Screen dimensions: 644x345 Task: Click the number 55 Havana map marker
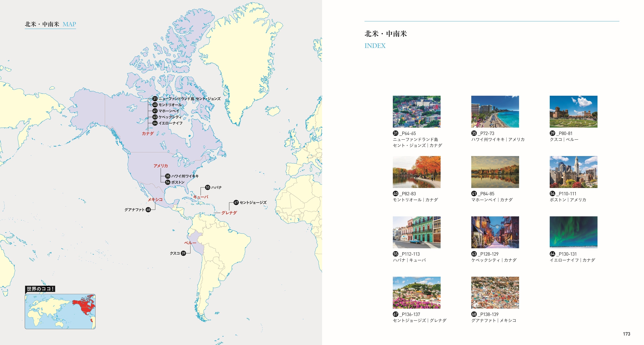pyautogui.click(x=208, y=187)
